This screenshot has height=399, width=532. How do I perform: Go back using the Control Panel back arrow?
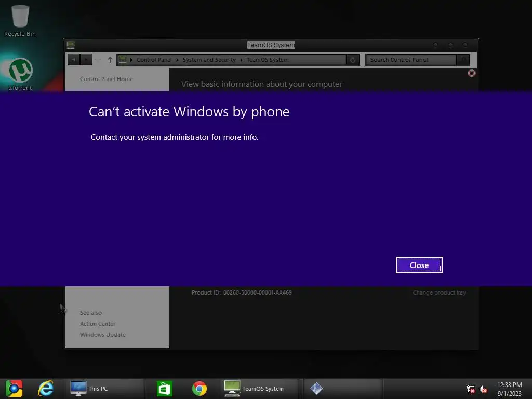(74, 60)
